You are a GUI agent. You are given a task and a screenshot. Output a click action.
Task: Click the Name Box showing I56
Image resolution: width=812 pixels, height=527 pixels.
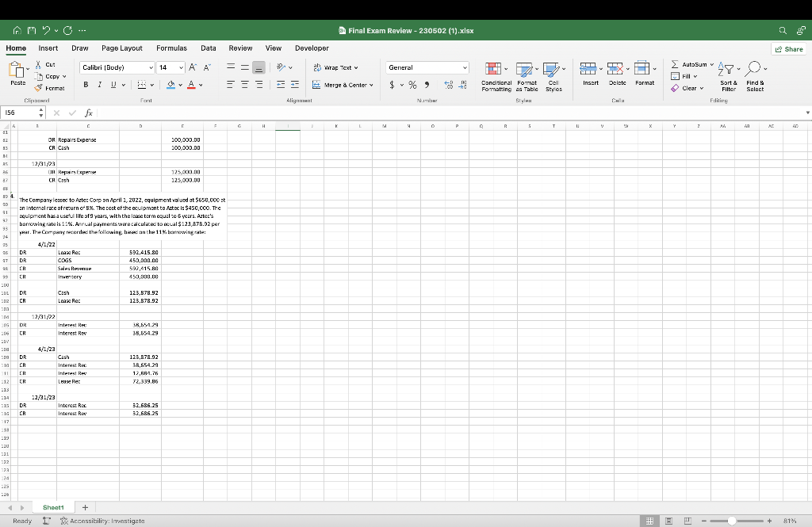point(21,113)
